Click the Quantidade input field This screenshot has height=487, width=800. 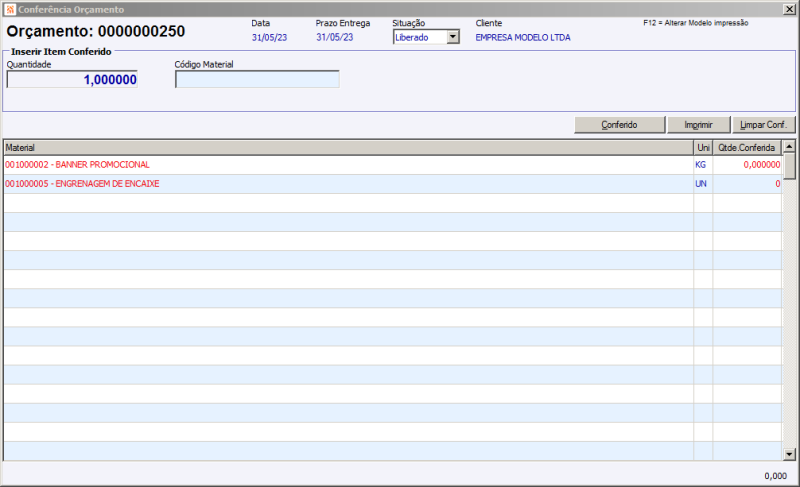[72, 80]
